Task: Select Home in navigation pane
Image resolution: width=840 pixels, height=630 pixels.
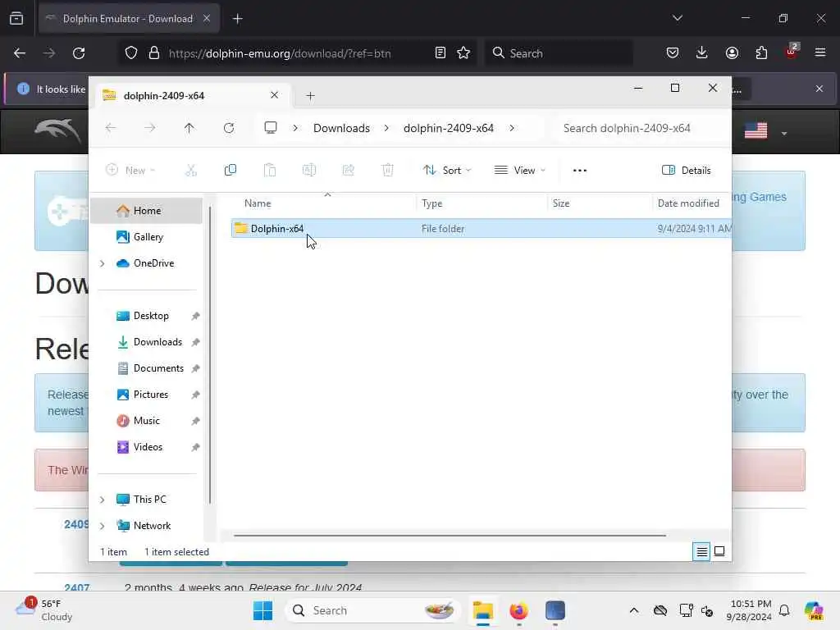Action: 147,211
